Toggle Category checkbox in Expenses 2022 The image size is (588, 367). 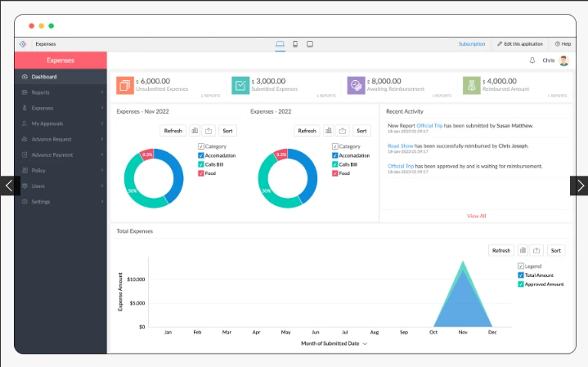point(334,146)
